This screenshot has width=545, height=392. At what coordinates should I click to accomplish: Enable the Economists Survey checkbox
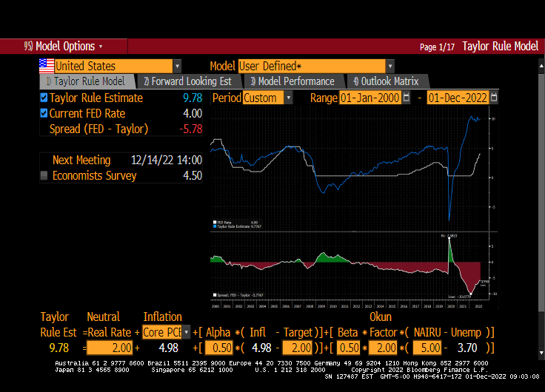44,176
